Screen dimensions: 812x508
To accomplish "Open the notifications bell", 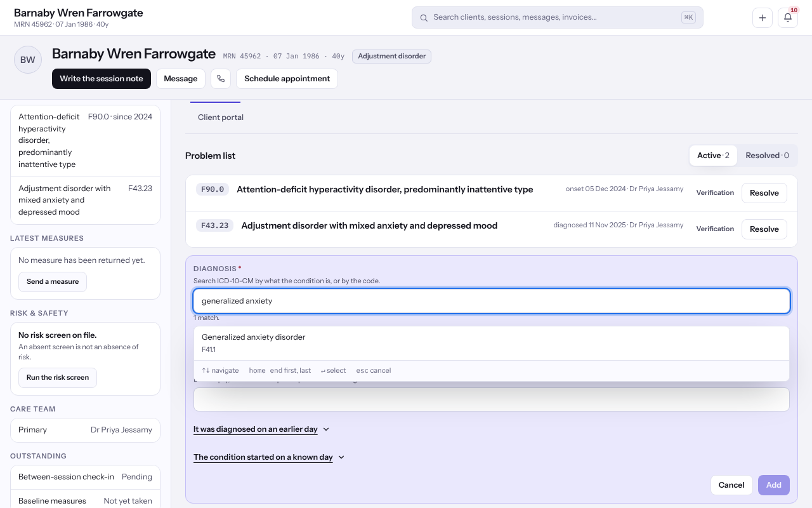I will (x=788, y=18).
